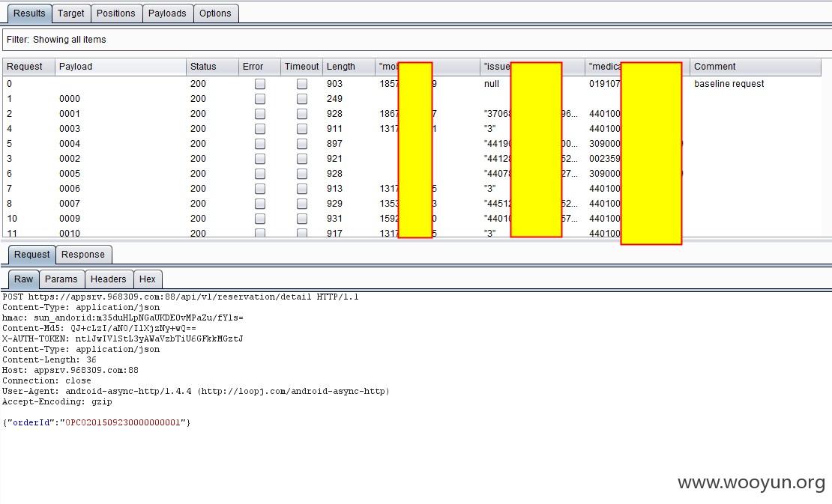This screenshot has width=832, height=504.
Task: Select row with payload 0009
Action: click(x=412, y=219)
